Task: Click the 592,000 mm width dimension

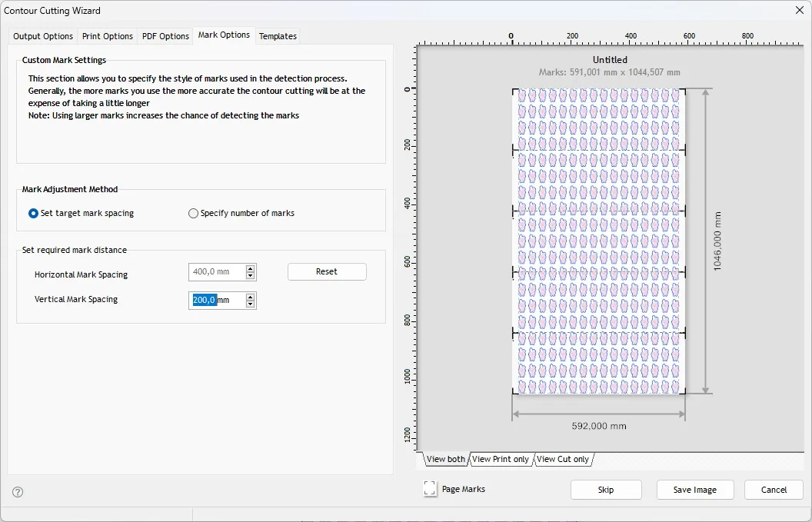Action: coord(599,426)
